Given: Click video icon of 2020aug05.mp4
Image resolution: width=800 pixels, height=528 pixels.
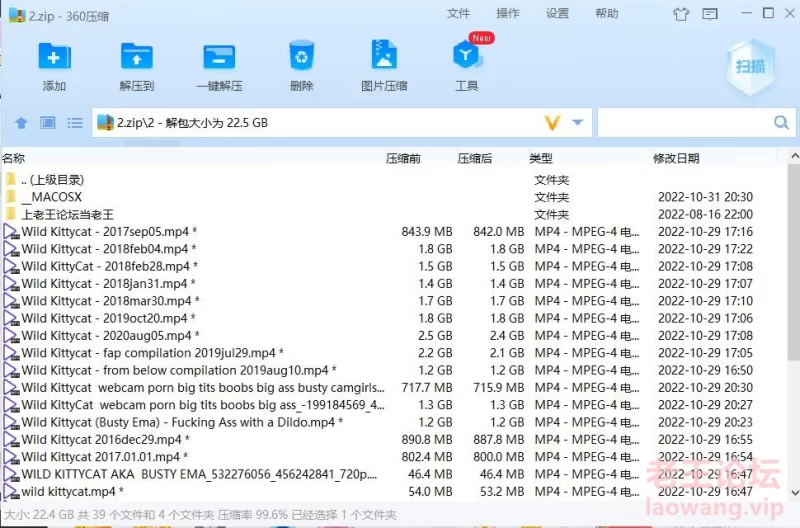Looking at the screenshot, I should coord(11,336).
